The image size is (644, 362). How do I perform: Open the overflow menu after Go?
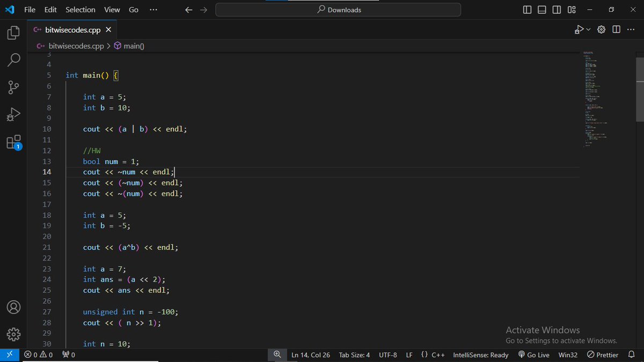click(x=153, y=10)
